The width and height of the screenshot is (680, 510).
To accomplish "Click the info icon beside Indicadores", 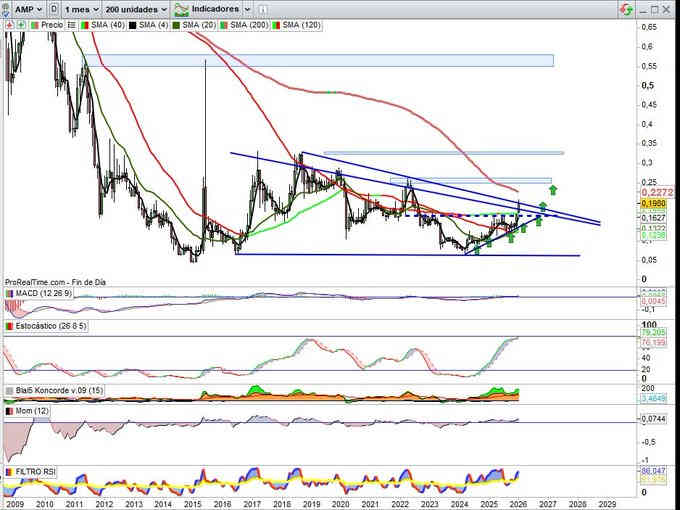I will pos(250,8).
